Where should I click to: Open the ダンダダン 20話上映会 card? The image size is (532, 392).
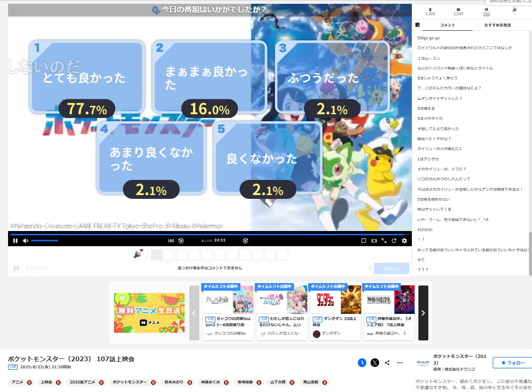click(335, 312)
